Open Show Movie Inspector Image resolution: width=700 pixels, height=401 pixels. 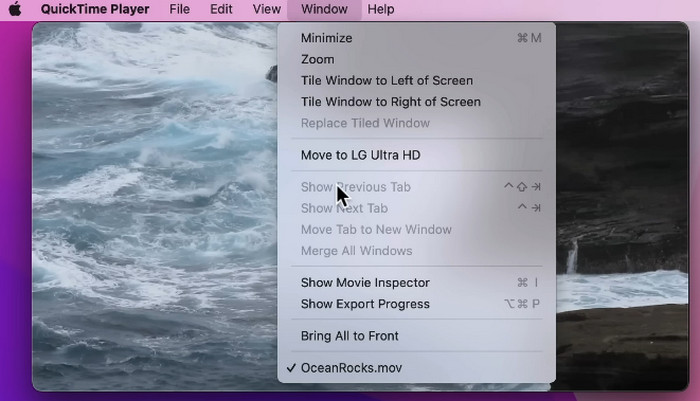417,283
